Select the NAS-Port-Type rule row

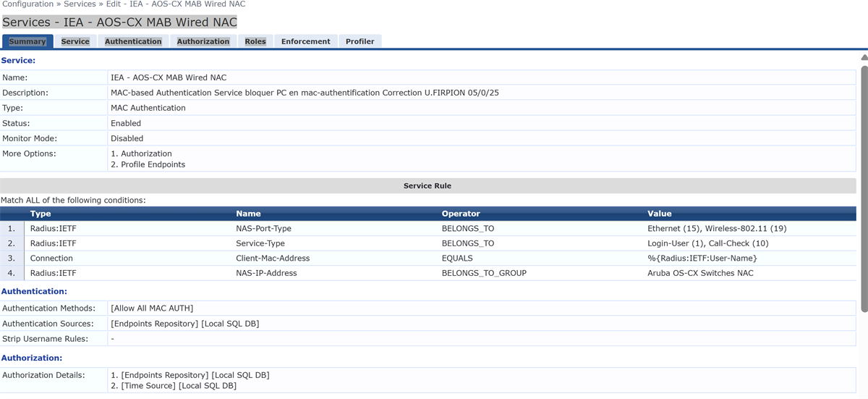[x=428, y=228]
